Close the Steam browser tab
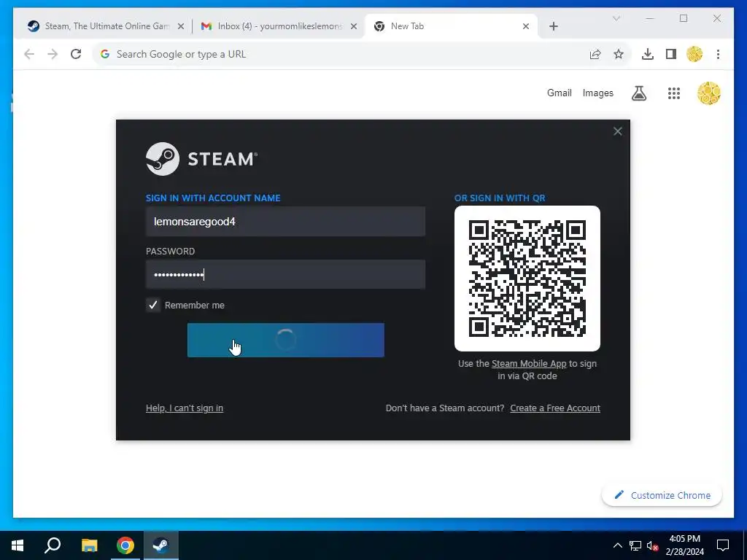747x560 pixels. point(181,27)
